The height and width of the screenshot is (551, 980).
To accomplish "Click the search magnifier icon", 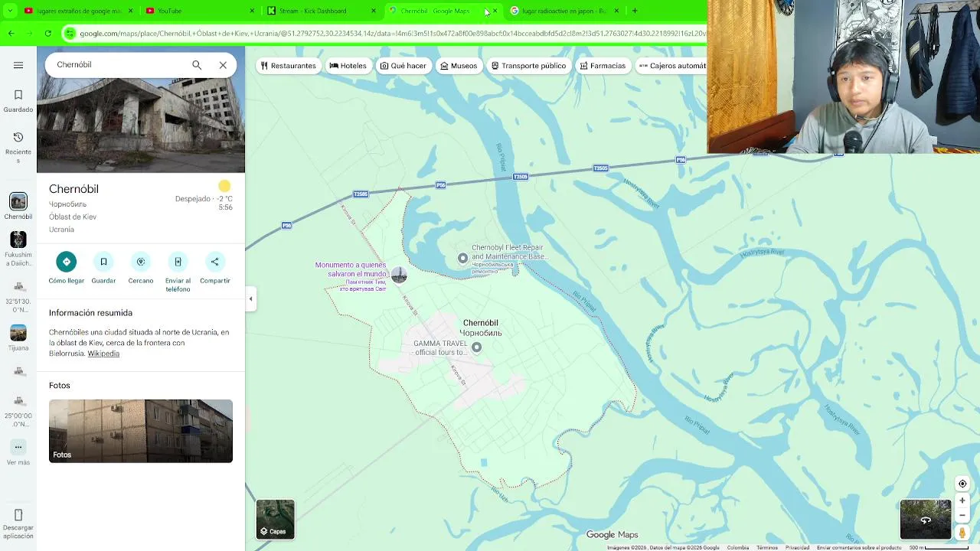I will pos(197,65).
